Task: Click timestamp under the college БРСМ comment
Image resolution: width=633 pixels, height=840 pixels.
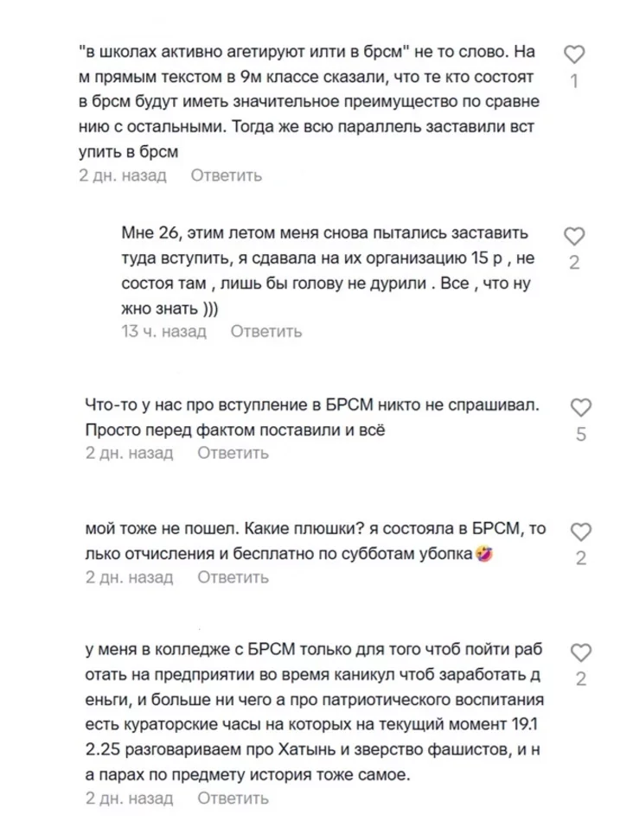Action: (130, 800)
